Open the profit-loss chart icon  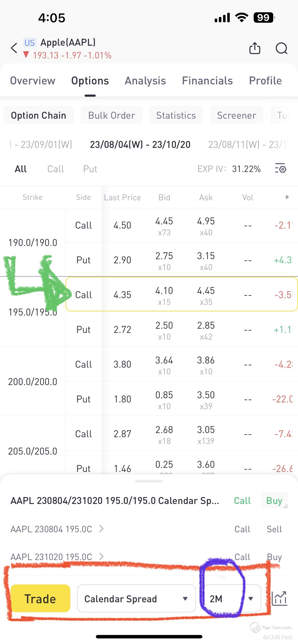tap(279, 599)
